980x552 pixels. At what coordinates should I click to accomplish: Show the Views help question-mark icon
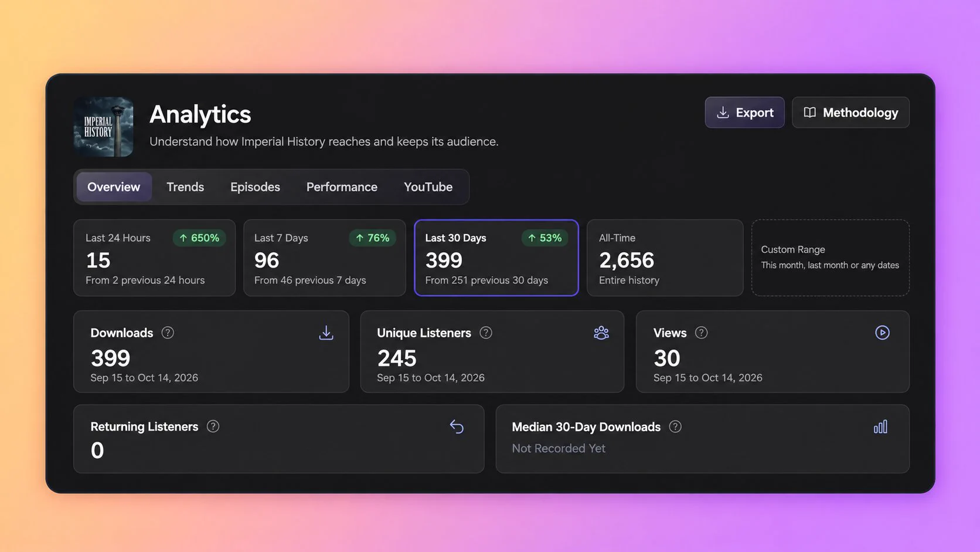702,333
